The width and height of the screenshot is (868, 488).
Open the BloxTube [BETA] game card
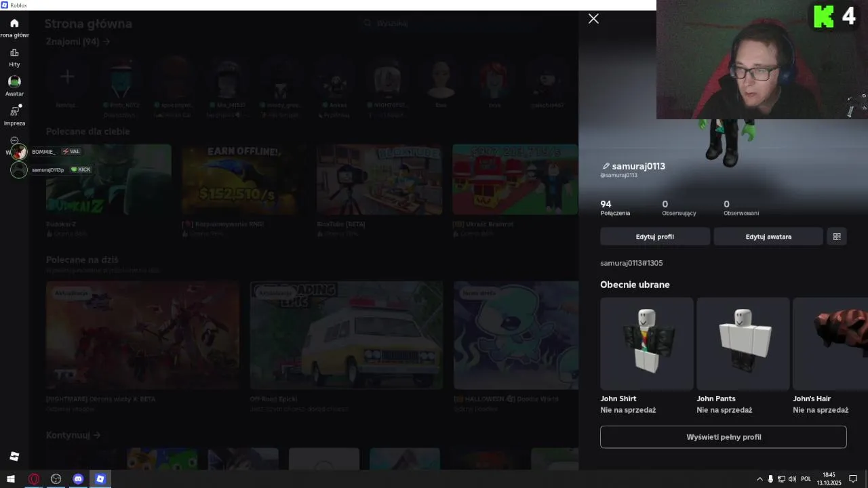click(x=380, y=190)
